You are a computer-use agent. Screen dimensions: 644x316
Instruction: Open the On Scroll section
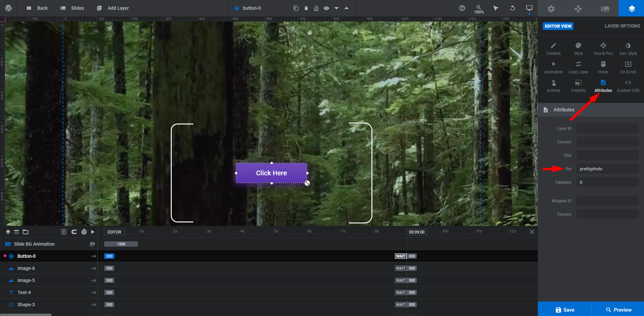(628, 68)
